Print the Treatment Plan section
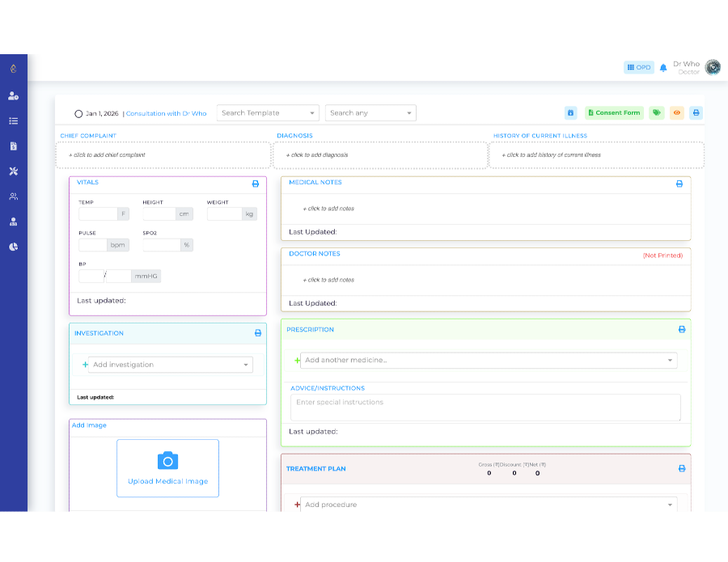The height and width of the screenshot is (562, 728). (682, 469)
